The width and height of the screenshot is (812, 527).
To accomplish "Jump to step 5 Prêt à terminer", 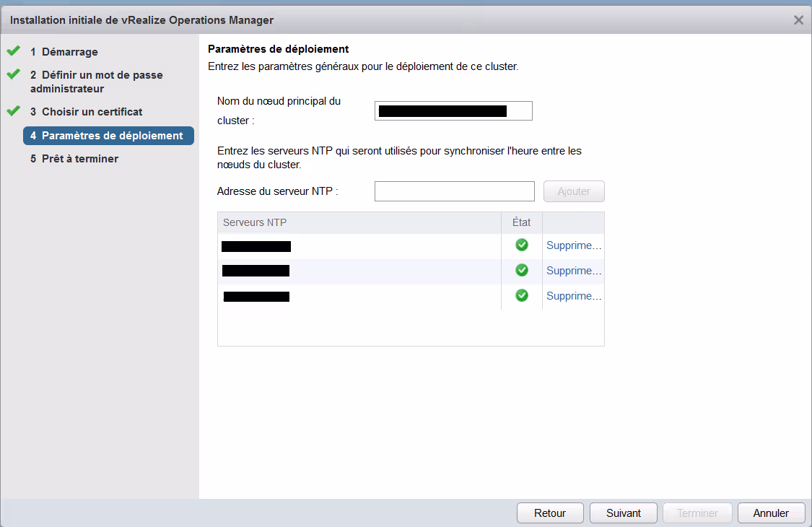I will point(79,159).
